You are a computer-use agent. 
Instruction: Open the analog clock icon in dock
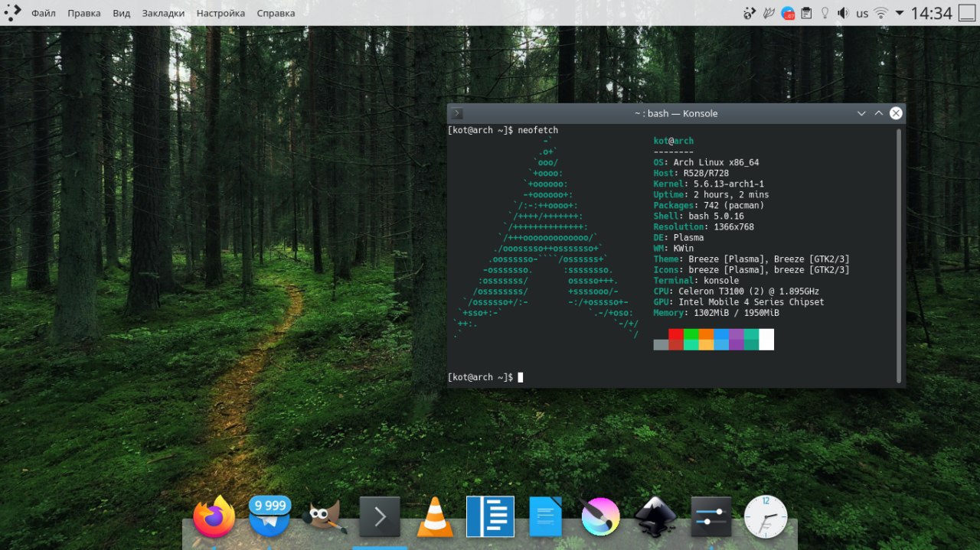[766, 517]
